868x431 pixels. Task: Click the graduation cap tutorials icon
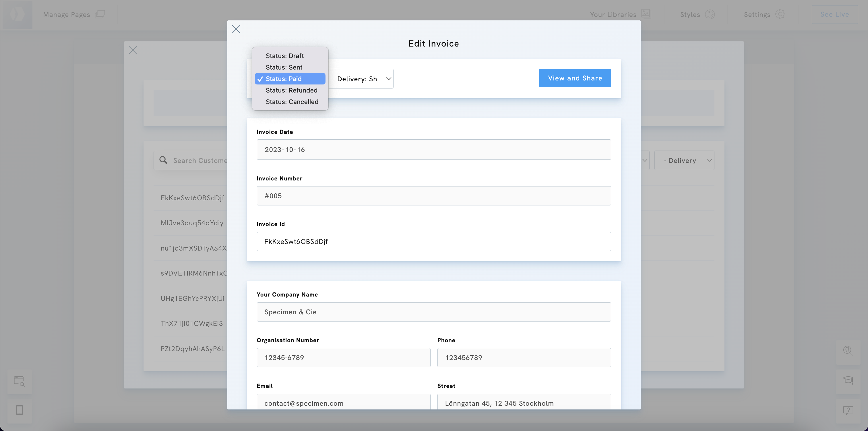coord(848,380)
